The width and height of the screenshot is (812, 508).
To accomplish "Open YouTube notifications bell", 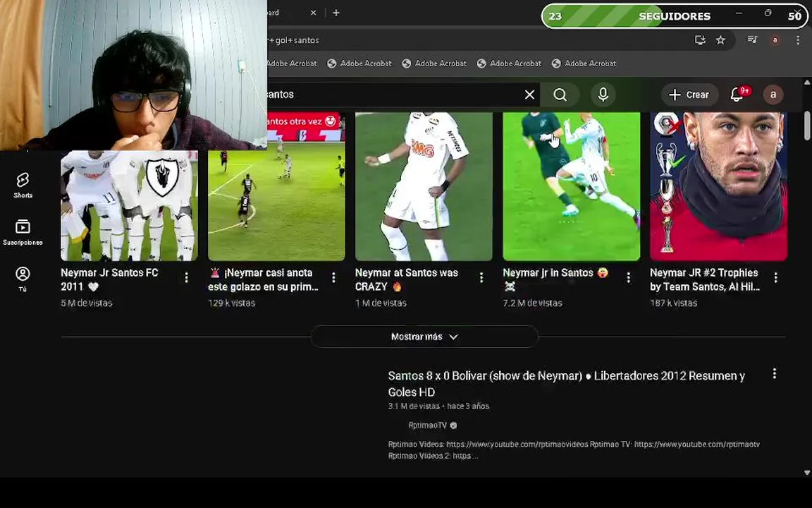I will tap(737, 95).
